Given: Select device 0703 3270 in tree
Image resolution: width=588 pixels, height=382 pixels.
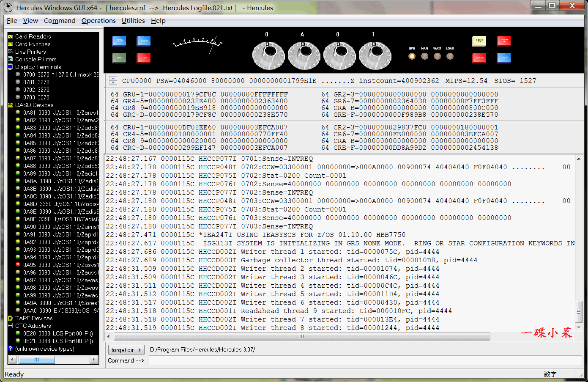Looking at the screenshot, I should 36,97.
